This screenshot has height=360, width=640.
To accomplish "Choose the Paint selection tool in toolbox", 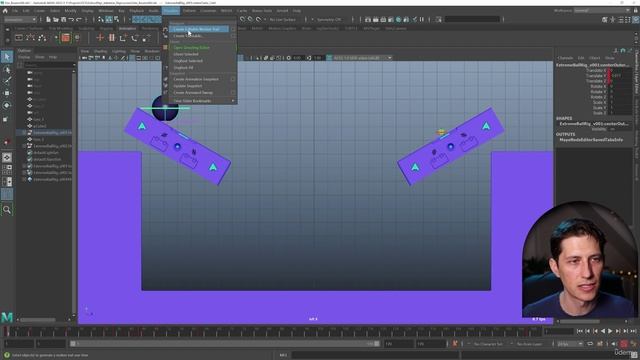I will pyautogui.click(x=7, y=81).
